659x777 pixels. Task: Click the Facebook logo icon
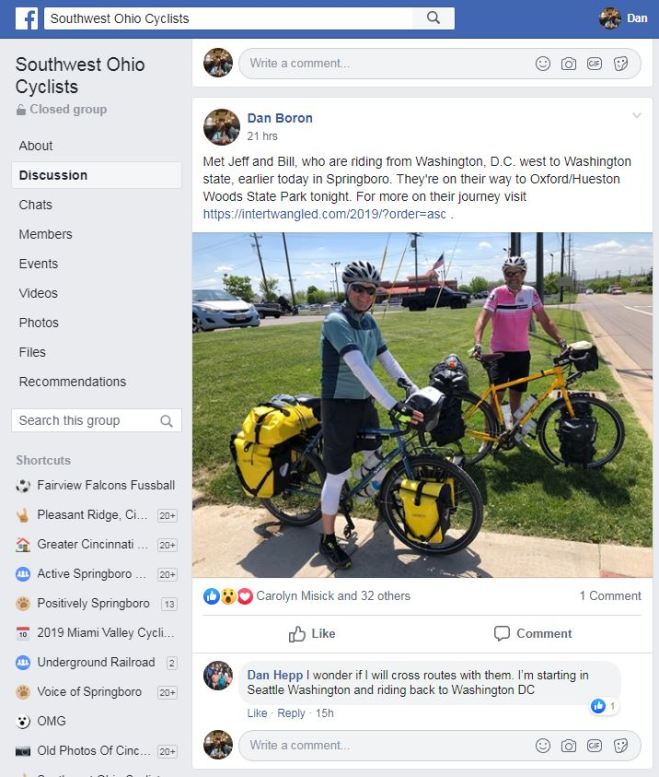pos(26,19)
